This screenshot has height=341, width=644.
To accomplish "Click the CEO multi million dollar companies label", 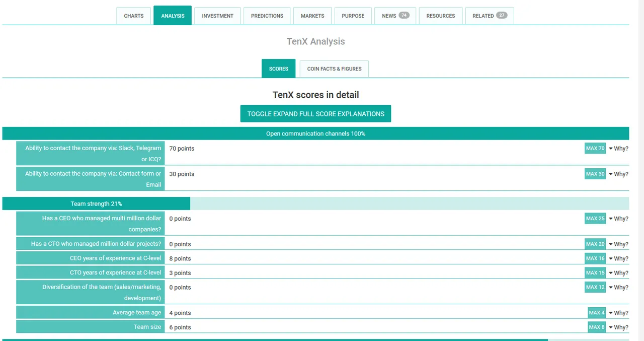I will (x=91, y=224).
